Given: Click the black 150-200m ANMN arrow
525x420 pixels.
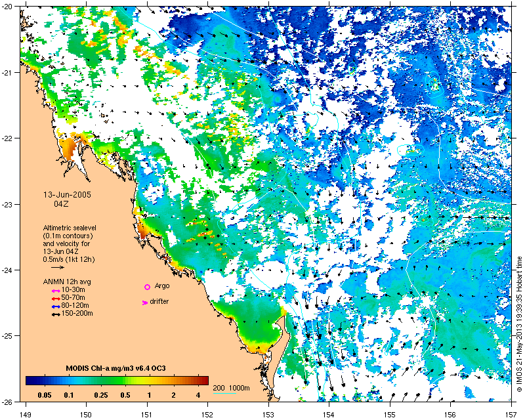Looking at the screenshot, I should point(56,315).
